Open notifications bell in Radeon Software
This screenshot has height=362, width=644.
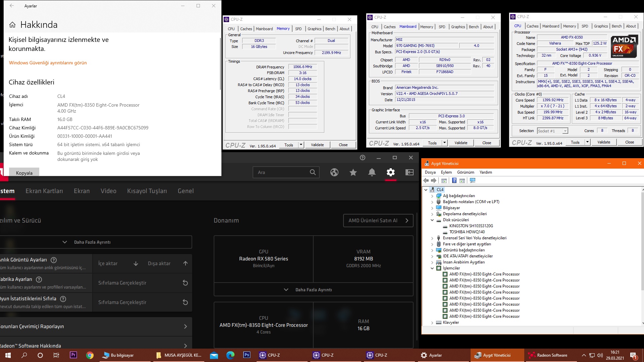click(x=372, y=172)
